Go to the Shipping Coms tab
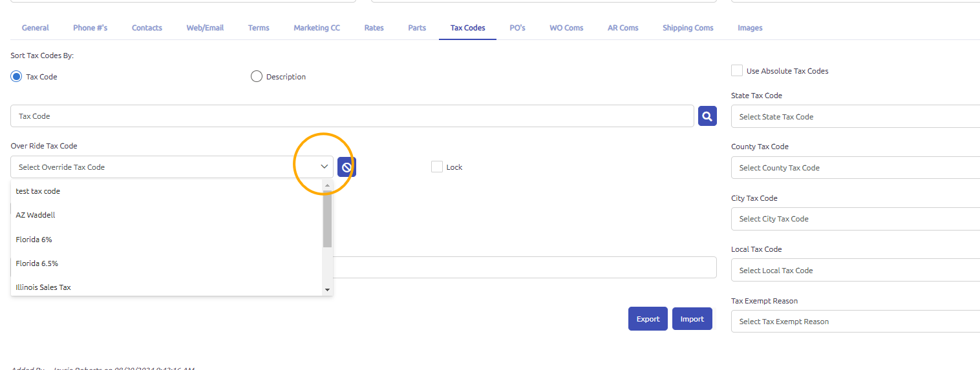 click(688, 28)
